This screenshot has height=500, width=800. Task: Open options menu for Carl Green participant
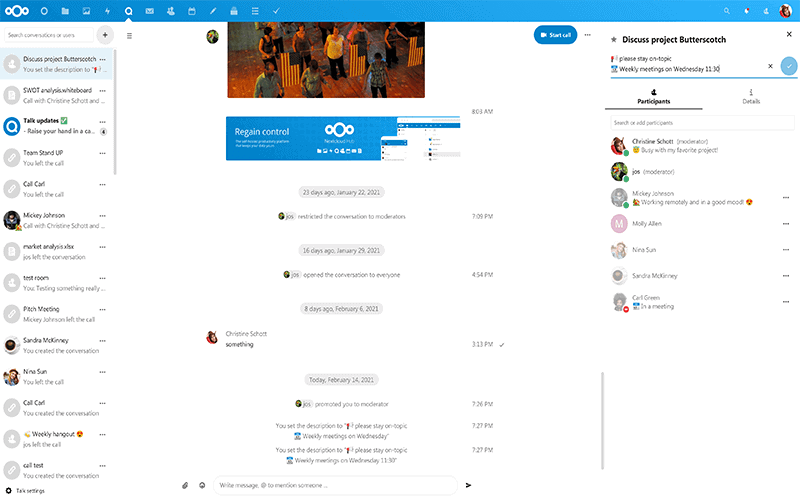[x=786, y=302]
